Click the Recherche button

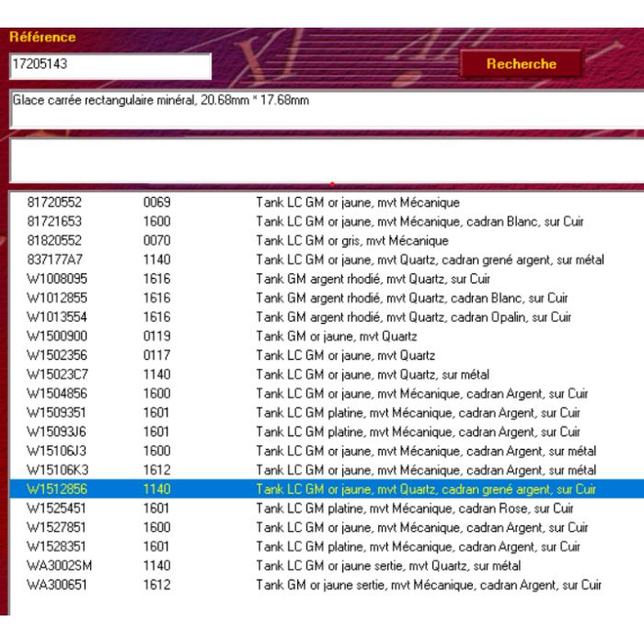[x=521, y=64]
